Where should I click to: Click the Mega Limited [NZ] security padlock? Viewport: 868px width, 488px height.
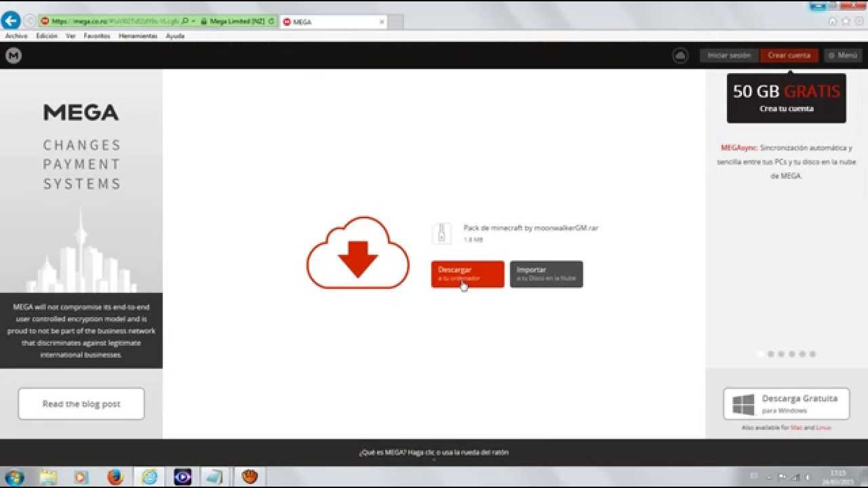[203, 21]
